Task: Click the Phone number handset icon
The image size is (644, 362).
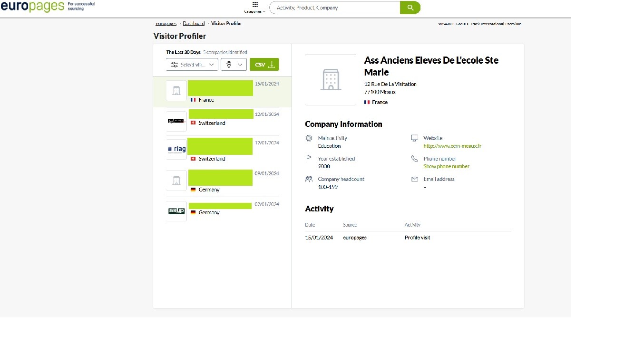Action: pos(414,159)
